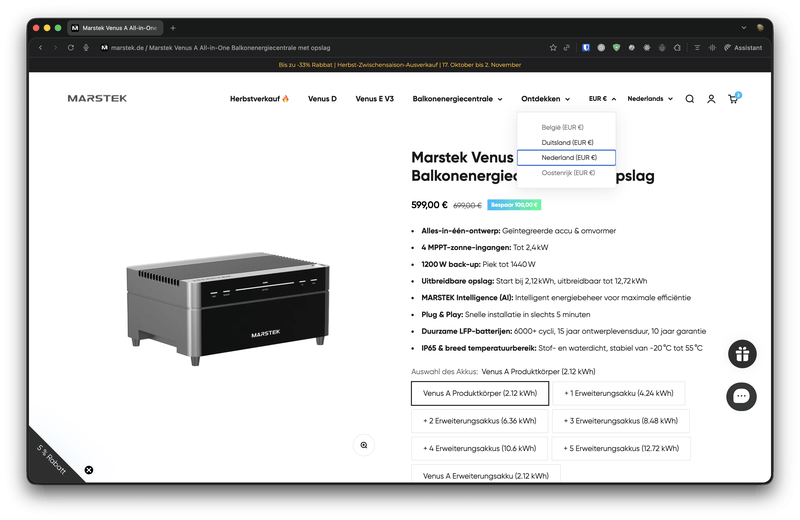
Task: Select Venus A Produktkörper (2.12 kWh) option
Action: point(480,393)
